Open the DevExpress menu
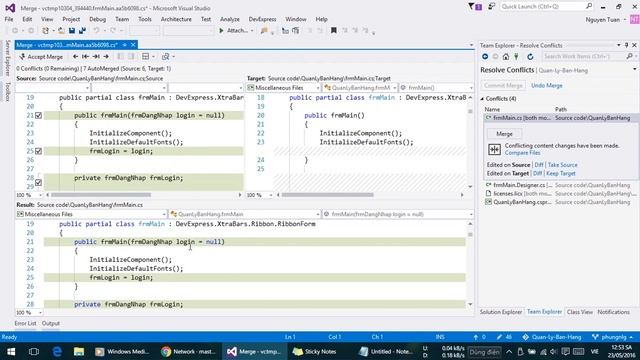 coord(262,19)
